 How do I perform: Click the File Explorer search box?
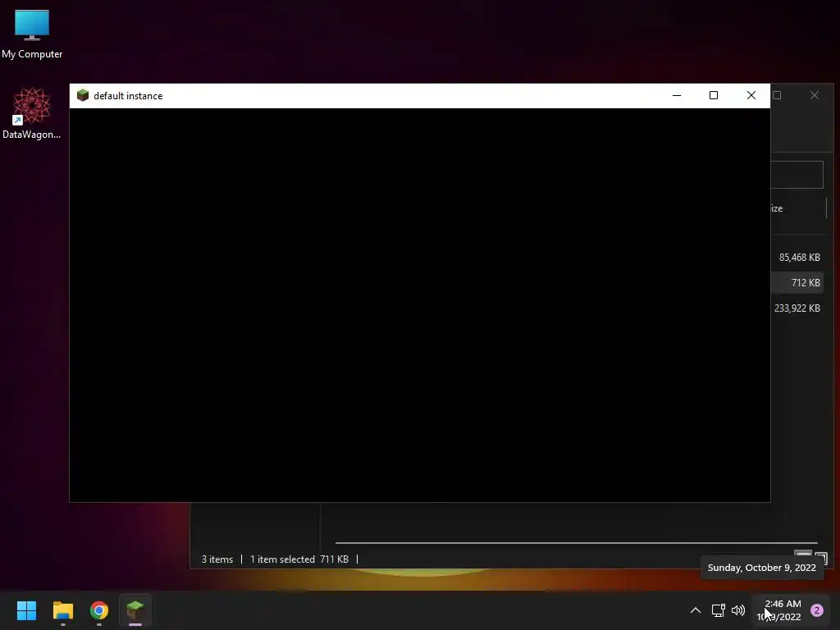point(797,175)
